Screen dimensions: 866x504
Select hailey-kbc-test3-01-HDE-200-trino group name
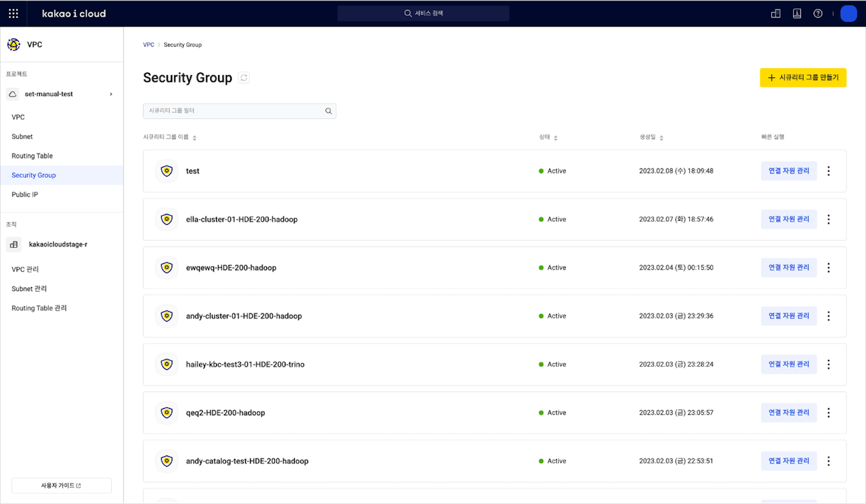point(245,364)
